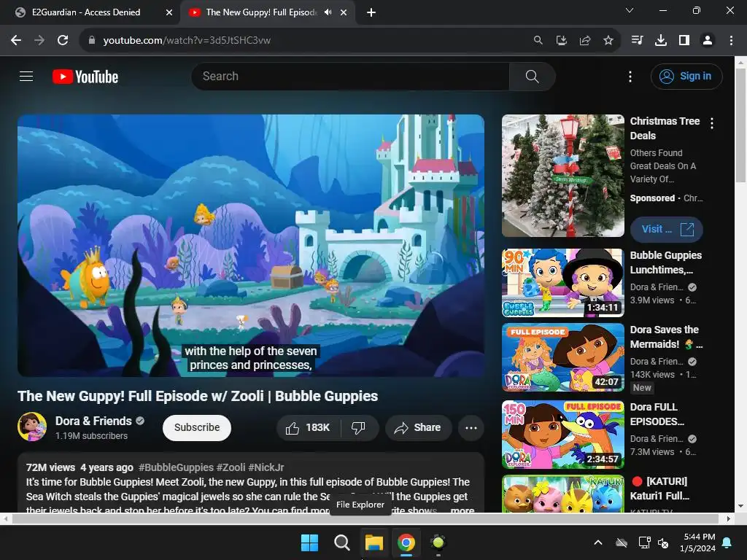Click the share this page icon in address bar
The height and width of the screenshot is (560, 747).
coord(585,40)
